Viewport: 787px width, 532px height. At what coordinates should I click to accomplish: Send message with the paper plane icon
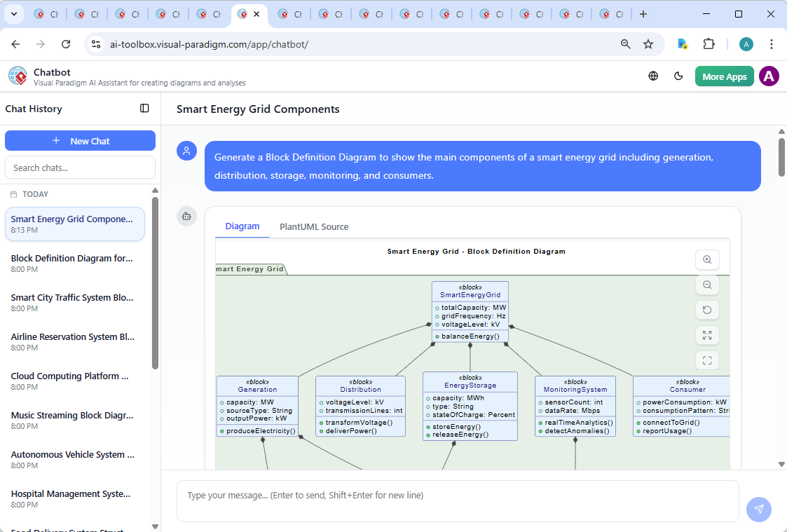pyautogui.click(x=759, y=510)
